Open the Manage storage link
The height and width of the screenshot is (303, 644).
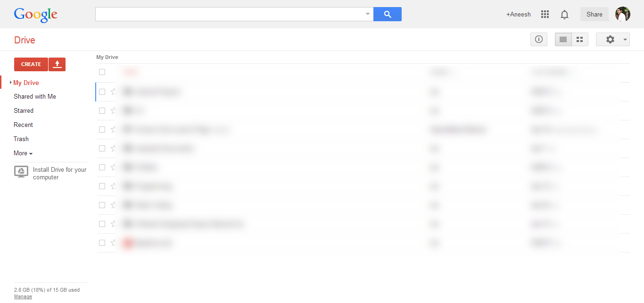click(x=23, y=297)
